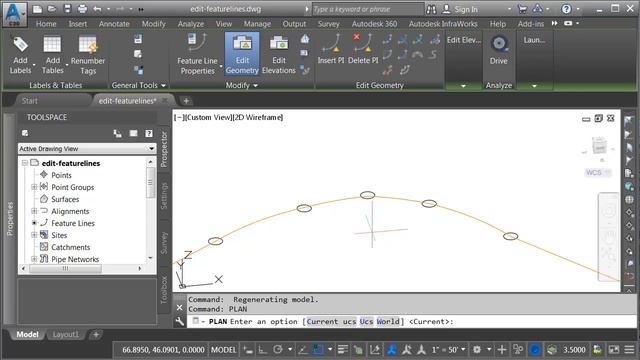Toggle the blue hardware acceleration circle icon
The height and width of the screenshot is (360, 640).
tap(535, 350)
